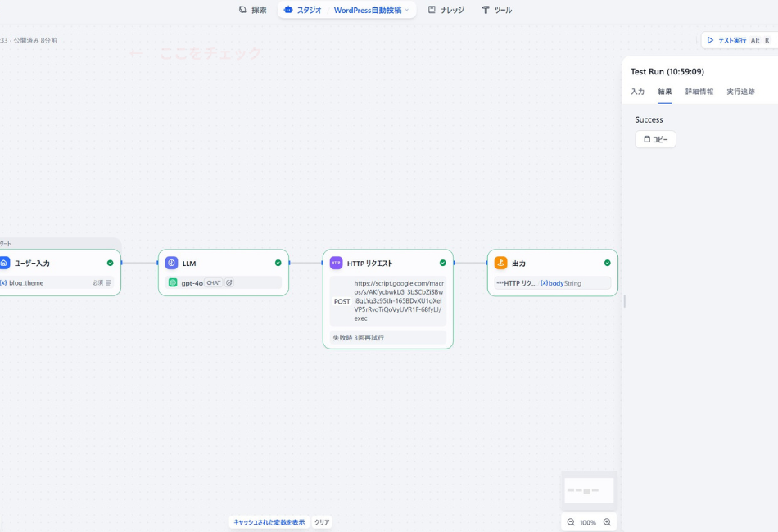The image size is (778, 532).
Task: Open the WordPress自動投稿 dropdown chevron
Action: (409, 10)
